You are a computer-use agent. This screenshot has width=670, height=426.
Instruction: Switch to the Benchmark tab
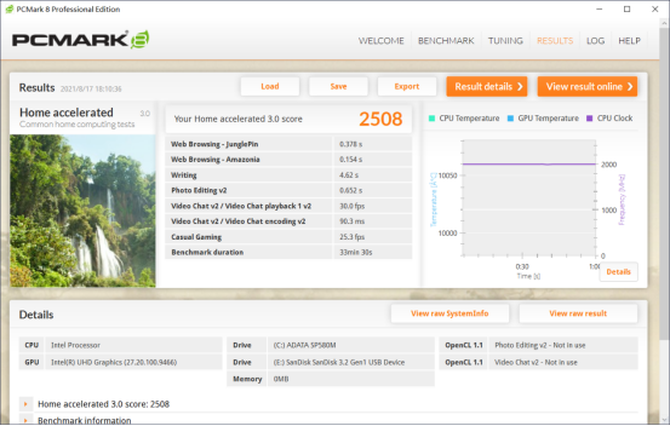click(x=445, y=41)
